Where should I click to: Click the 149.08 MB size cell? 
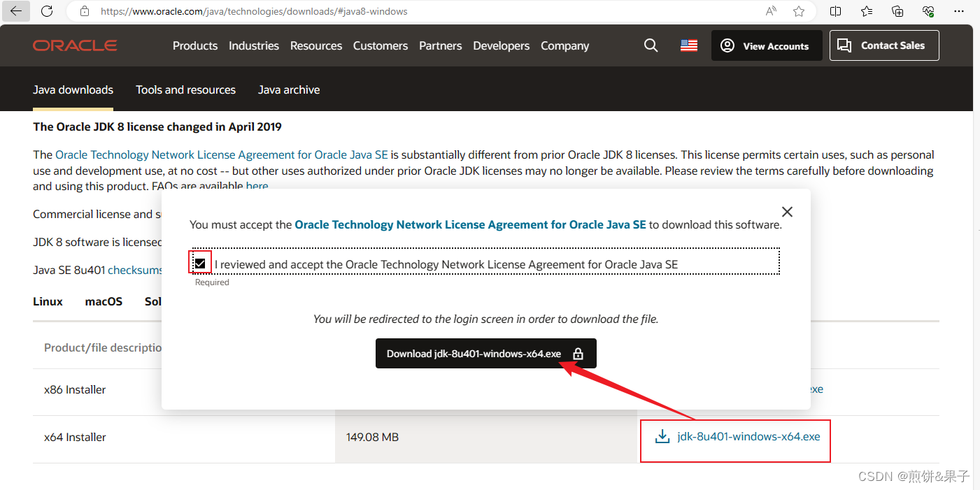point(373,437)
